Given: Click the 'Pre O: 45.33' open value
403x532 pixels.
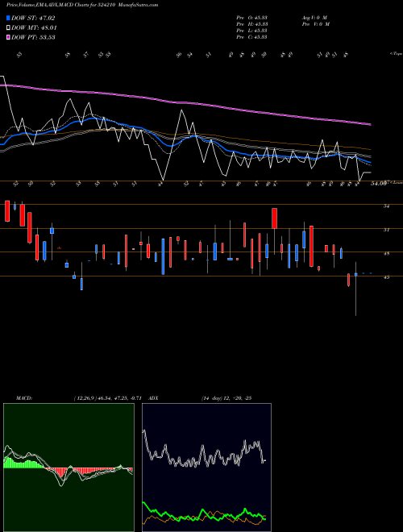Looking at the screenshot, I should (x=252, y=18).
